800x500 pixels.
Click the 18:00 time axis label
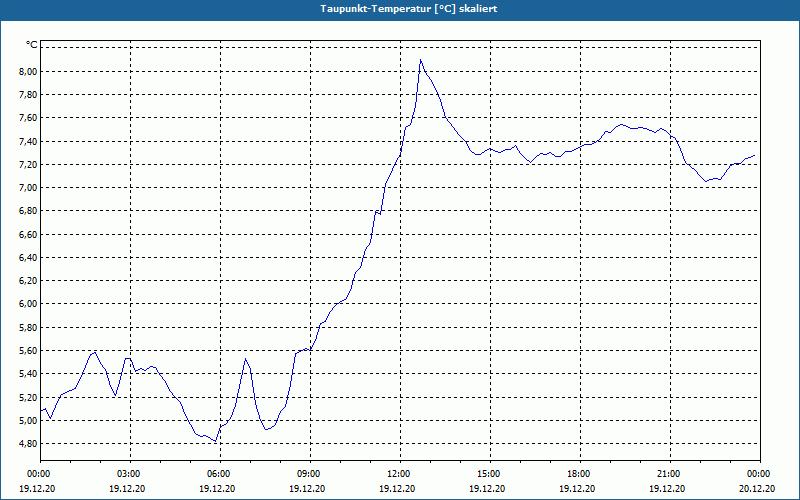pyautogui.click(x=580, y=474)
